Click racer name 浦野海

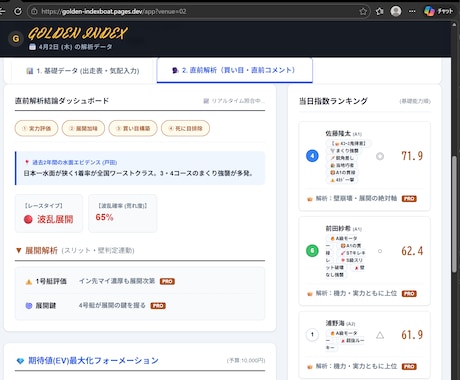click(x=335, y=323)
